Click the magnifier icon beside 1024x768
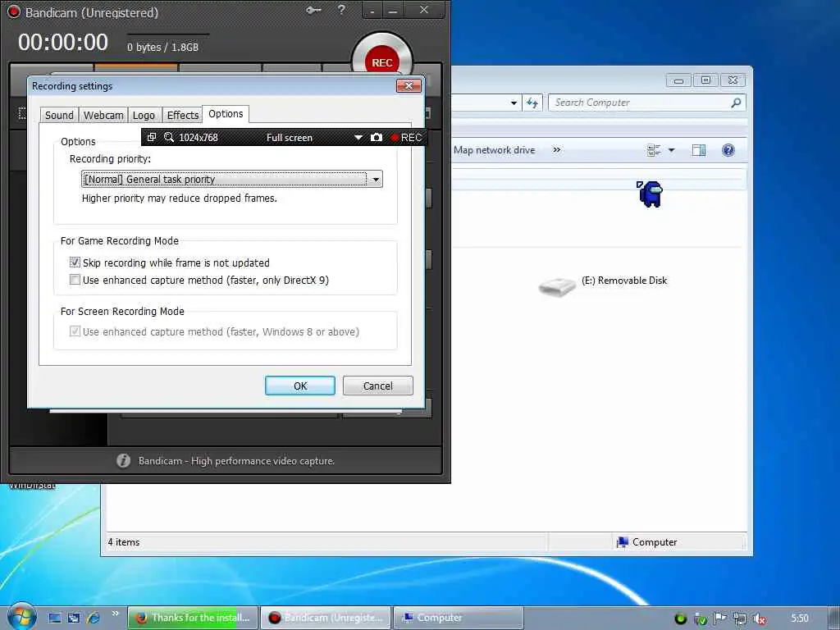 [169, 137]
